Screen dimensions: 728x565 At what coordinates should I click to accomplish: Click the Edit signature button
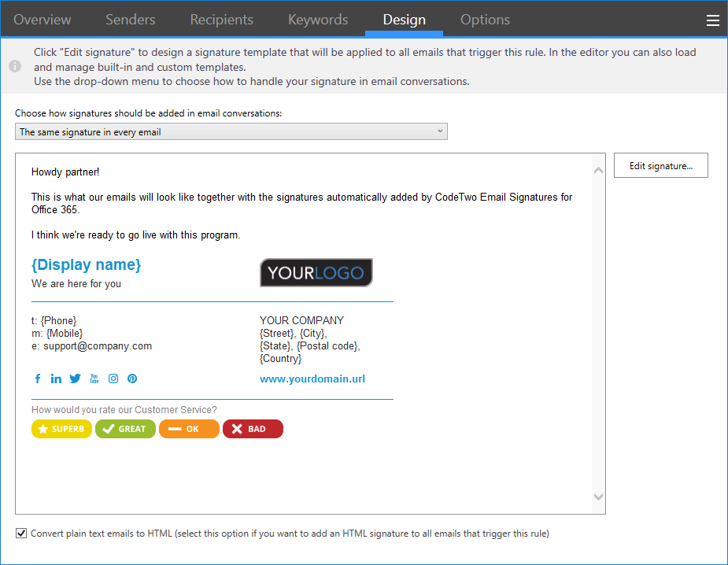pyautogui.click(x=660, y=165)
